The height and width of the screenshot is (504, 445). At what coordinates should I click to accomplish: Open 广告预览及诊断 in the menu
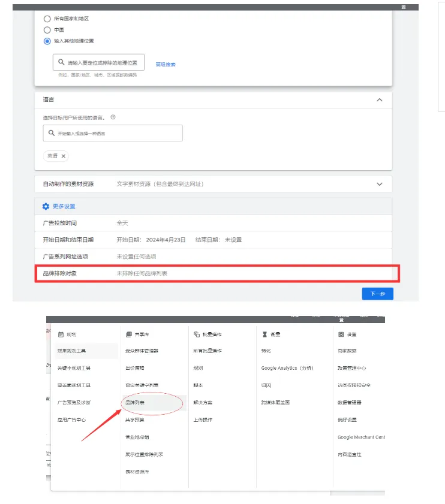[74, 403]
